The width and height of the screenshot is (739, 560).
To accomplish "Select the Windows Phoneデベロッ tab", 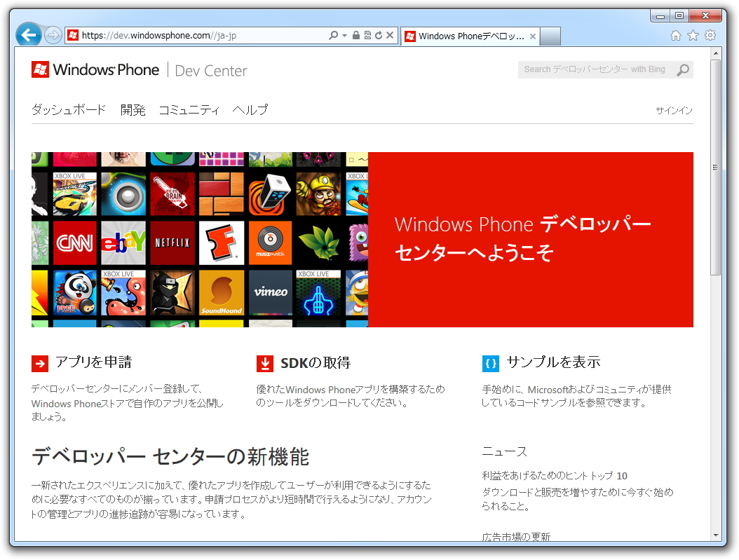I will [466, 36].
